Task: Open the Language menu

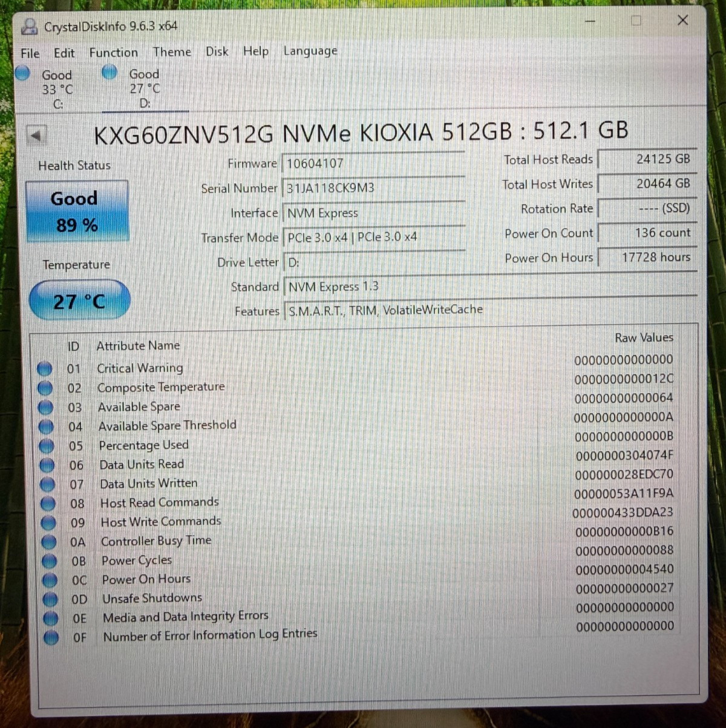Action: point(310,51)
